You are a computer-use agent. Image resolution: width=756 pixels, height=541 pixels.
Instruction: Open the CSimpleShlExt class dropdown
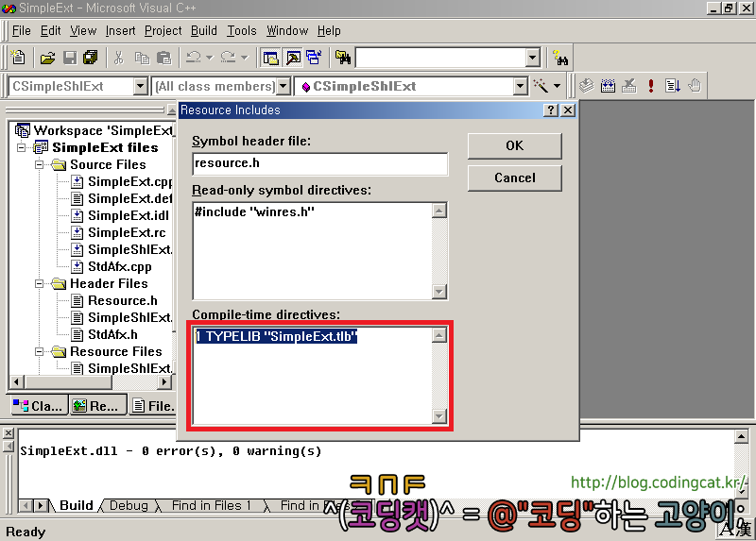(140, 86)
